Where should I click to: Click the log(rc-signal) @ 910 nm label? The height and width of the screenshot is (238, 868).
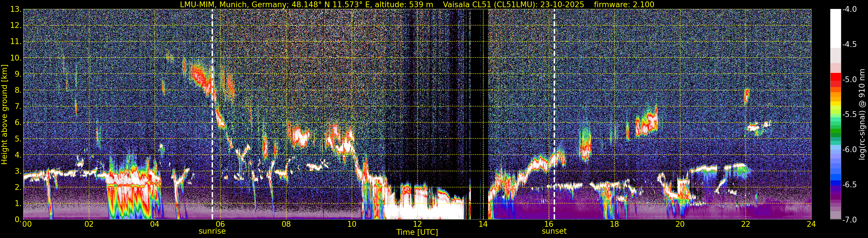tap(862, 115)
